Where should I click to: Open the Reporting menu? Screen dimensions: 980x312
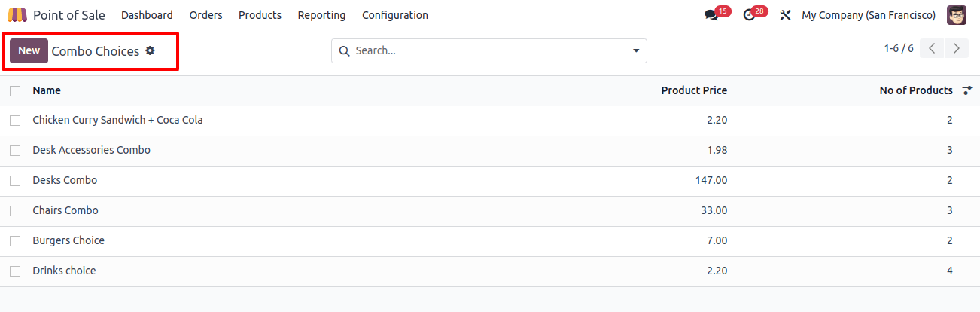point(321,15)
